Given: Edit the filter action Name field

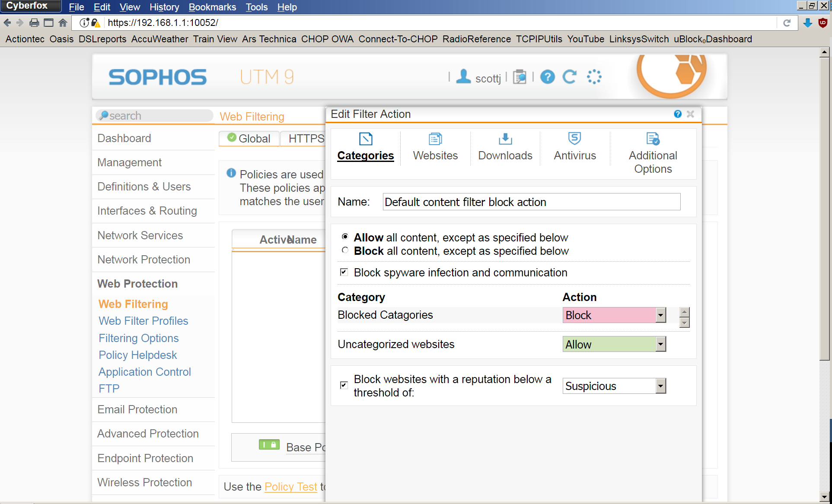Looking at the screenshot, I should 531,202.
